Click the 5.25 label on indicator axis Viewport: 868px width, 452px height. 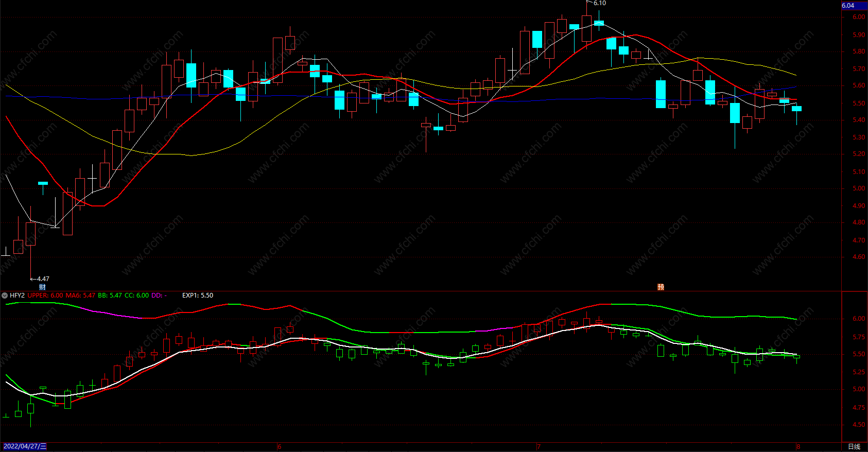(x=859, y=372)
